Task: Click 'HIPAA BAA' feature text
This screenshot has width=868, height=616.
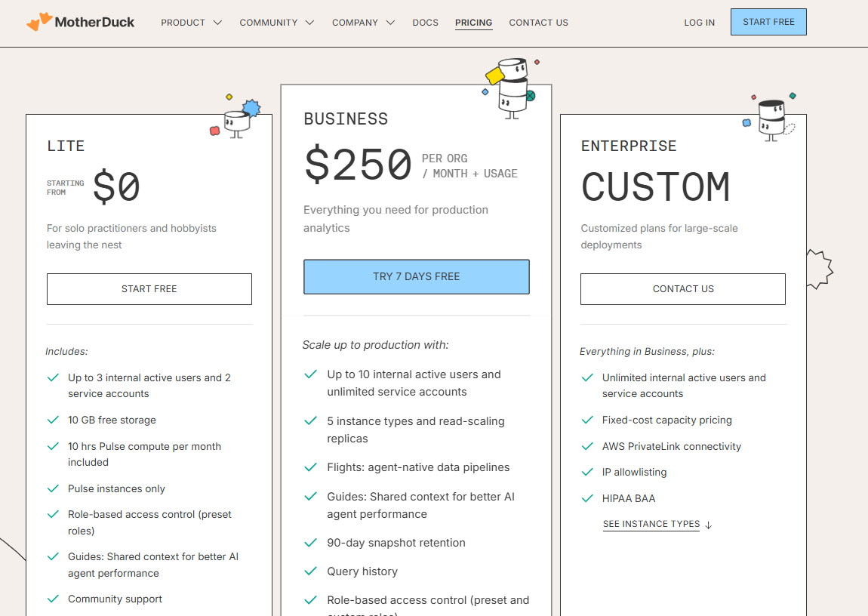Action: pos(629,499)
